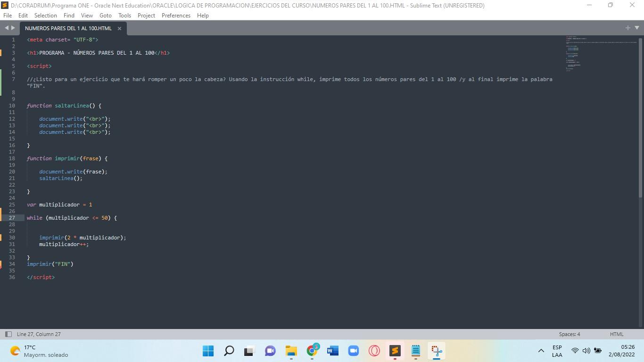Open volume control speaker icon

click(586, 351)
